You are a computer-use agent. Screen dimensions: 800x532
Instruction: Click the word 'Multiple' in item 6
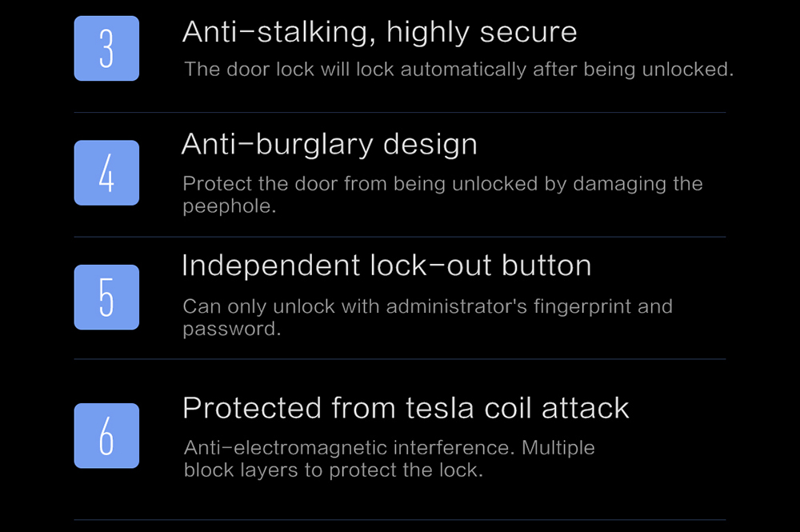coord(558,448)
